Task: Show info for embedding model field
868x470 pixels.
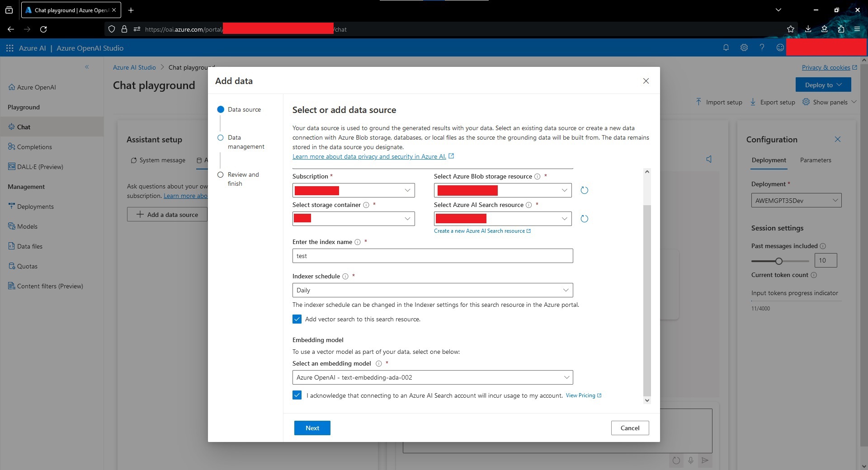Action: pos(379,364)
